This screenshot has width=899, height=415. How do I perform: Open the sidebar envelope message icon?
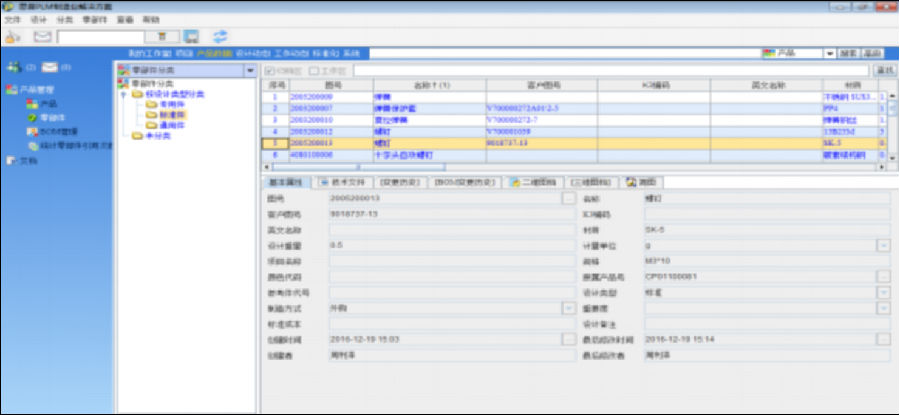(50, 68)
